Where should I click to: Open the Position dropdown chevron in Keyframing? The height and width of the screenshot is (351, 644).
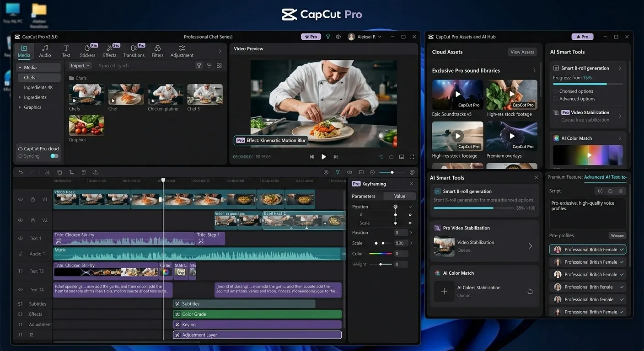point(410,207)
